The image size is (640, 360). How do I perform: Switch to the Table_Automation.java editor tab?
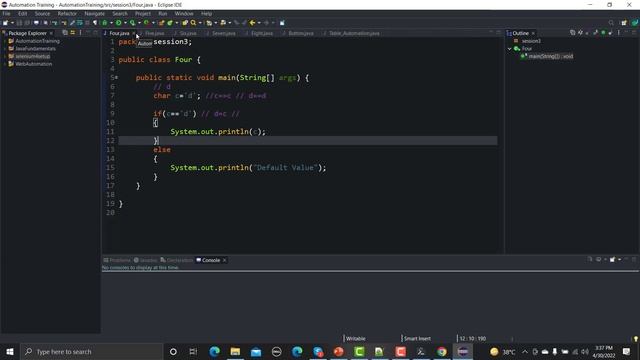[354, 33]
